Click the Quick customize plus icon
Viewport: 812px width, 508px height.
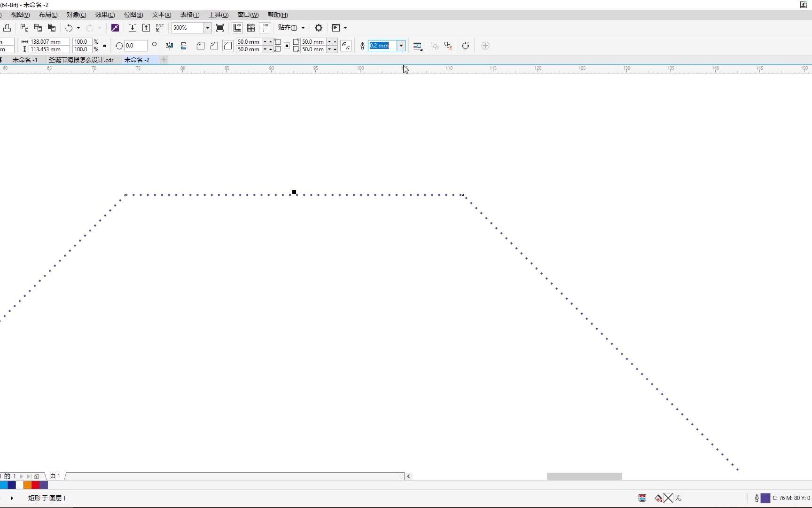click(x=485, y=46)
